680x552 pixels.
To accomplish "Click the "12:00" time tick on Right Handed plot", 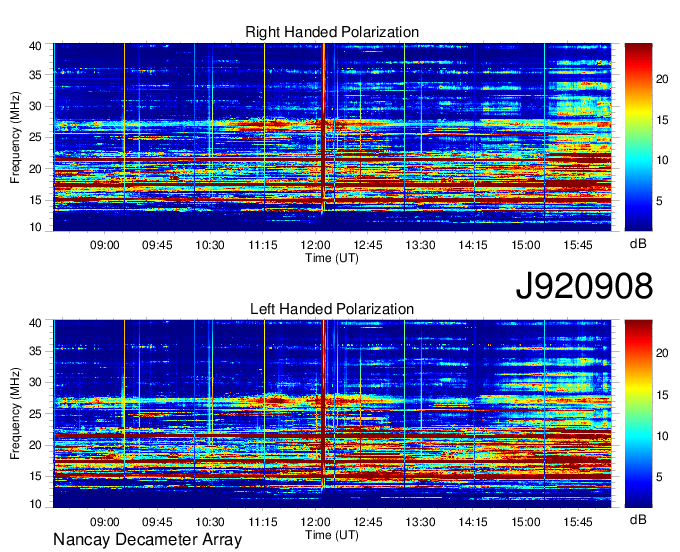I will [x=315, y=245].
